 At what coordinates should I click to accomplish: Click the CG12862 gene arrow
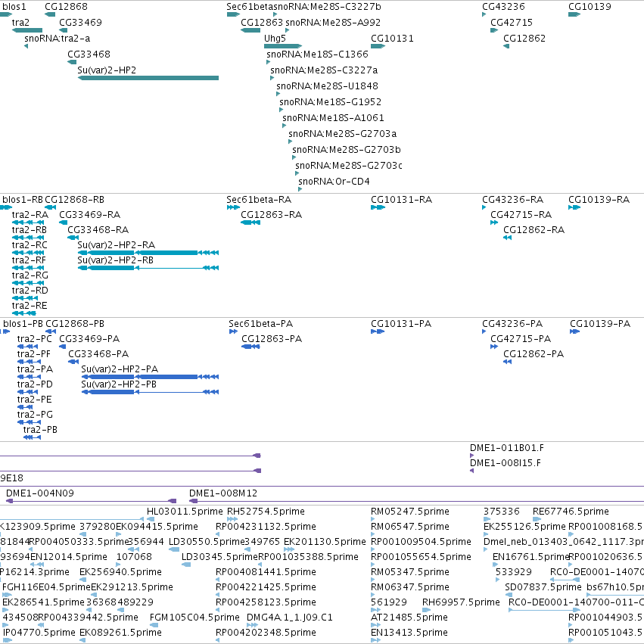coord(506,46)
